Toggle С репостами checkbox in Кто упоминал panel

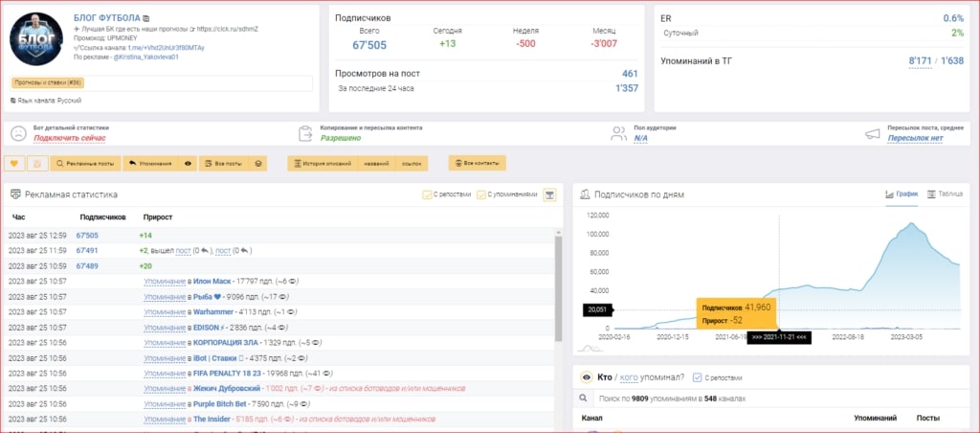(x=698, y=377)
